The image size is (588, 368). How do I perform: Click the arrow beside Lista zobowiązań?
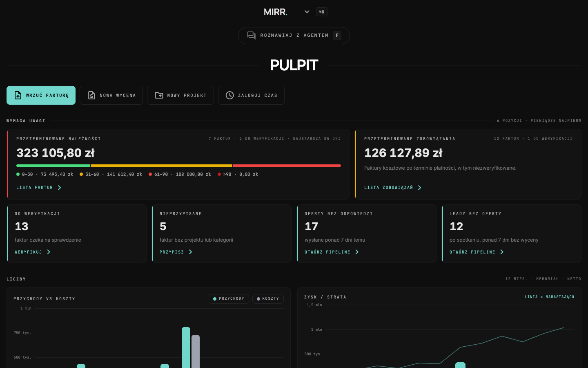pyautogui.click(x=420, y=188)
